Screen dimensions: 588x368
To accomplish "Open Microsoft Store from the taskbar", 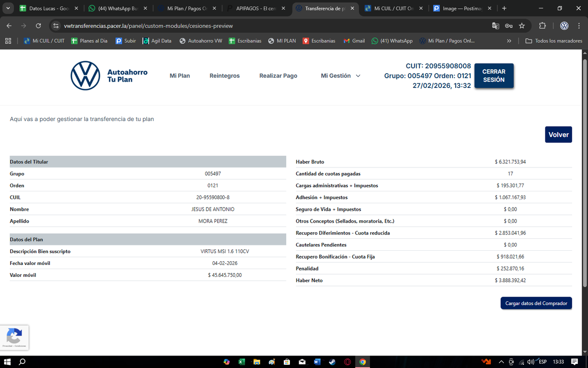I will point(287,362).
